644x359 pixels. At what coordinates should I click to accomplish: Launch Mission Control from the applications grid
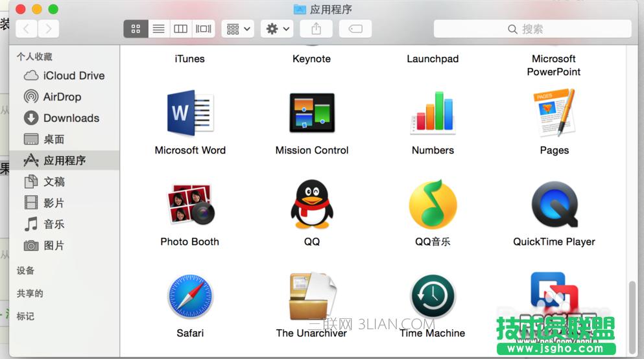click(x=312, y=113)
